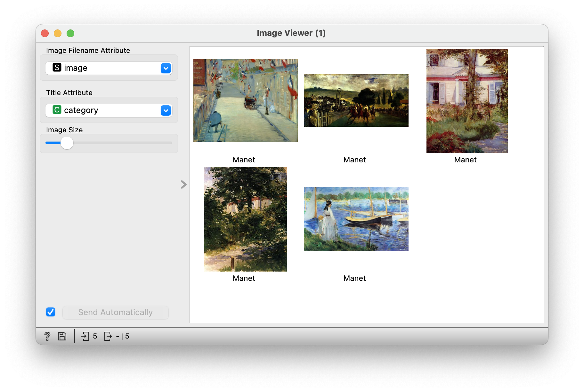Image resolution: width=584 pixels, height=392 pixels.
Task: Click blue arrow of category combo box
Action: tap(166, 110)
